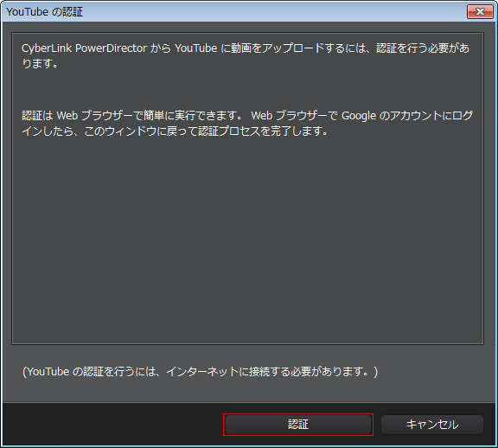The height and width of the screenshot is (448, 498).
Task: Click the phrase 認証プロセスを完了します
Action: (262, 131)
